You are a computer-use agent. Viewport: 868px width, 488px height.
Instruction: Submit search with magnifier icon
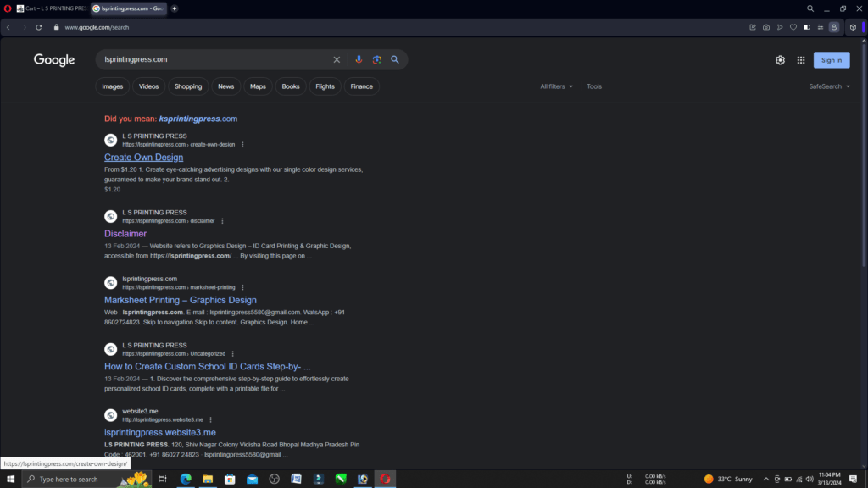point(395,60)
